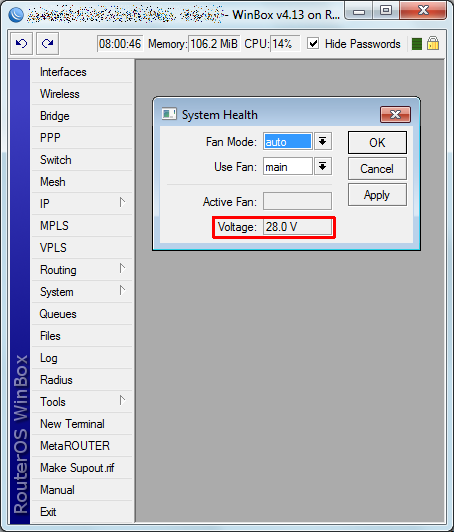454x532 pixels.
Task: Click the Use Fan field showing main
Action: [x=288, y=166]
